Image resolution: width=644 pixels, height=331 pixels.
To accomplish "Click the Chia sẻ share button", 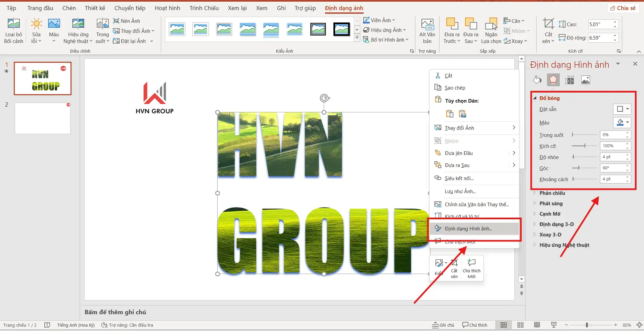I will 623,8.
